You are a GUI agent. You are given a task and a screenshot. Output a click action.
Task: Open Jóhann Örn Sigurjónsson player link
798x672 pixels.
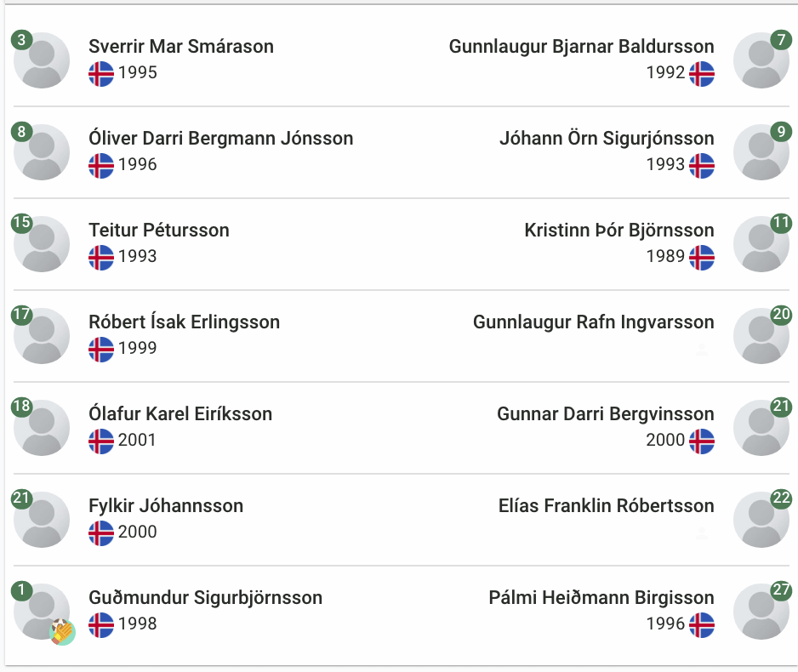[607, 138]
